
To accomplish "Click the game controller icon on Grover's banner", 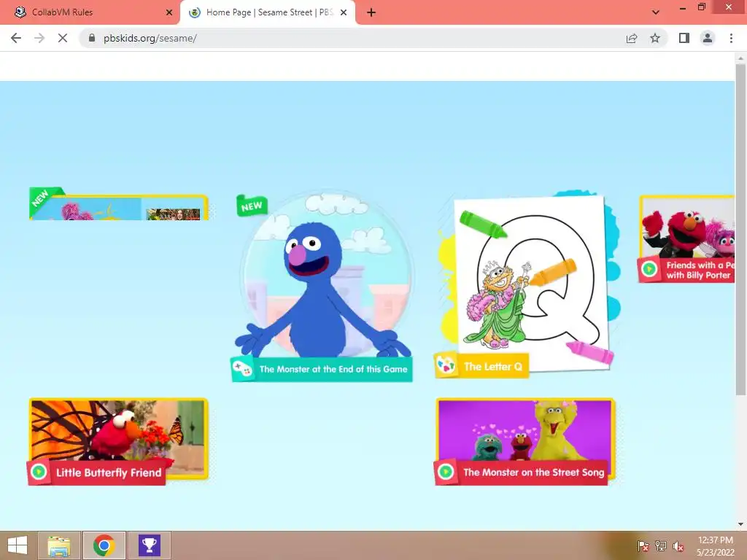I will (242, 368).
